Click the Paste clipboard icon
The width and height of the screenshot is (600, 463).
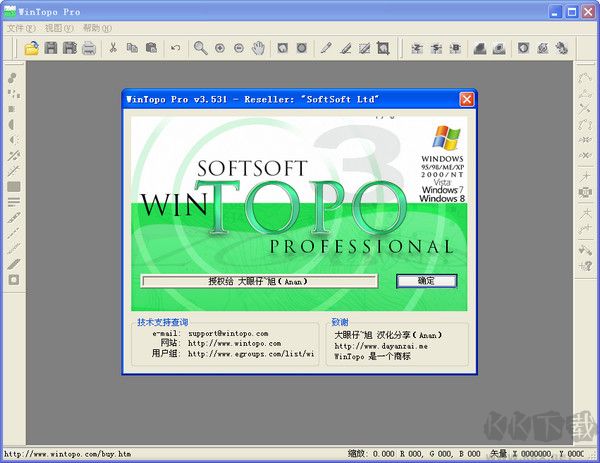(x=151, y=48)
